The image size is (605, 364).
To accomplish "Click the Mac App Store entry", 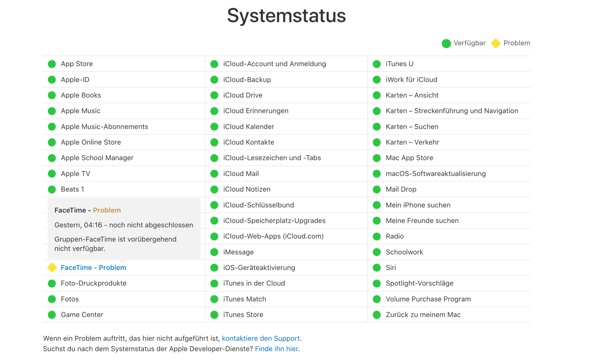I will coord(409,158).
